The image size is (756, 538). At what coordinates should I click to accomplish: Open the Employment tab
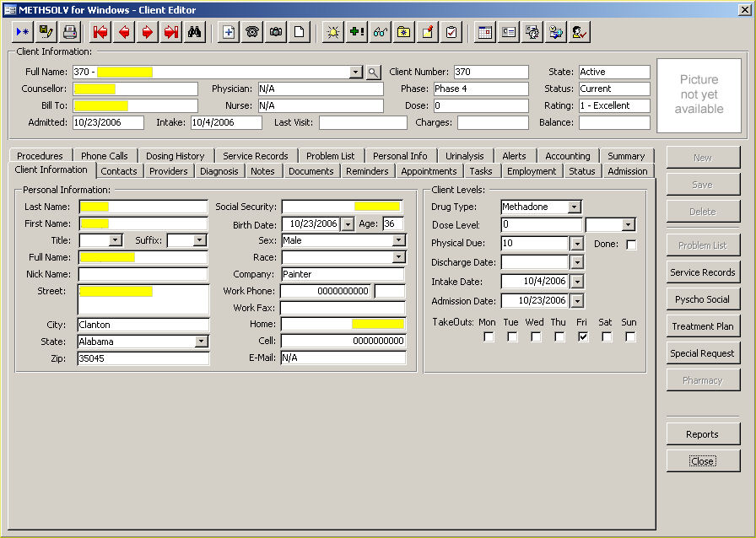pos(532,171)
